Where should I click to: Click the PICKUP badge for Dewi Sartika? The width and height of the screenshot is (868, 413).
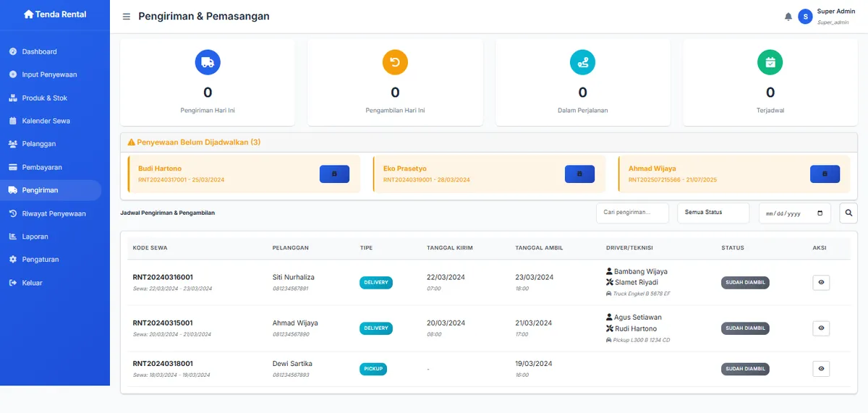click(373, 369)
